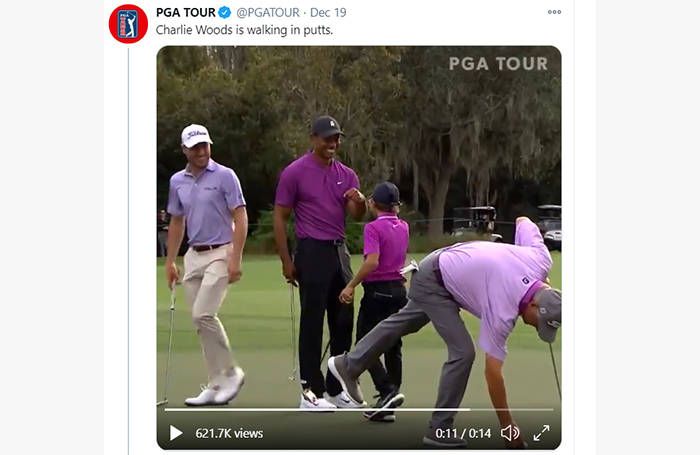Expand the video to fullscreen
Screen dimensions: 700x455
[x=542, y=433]
